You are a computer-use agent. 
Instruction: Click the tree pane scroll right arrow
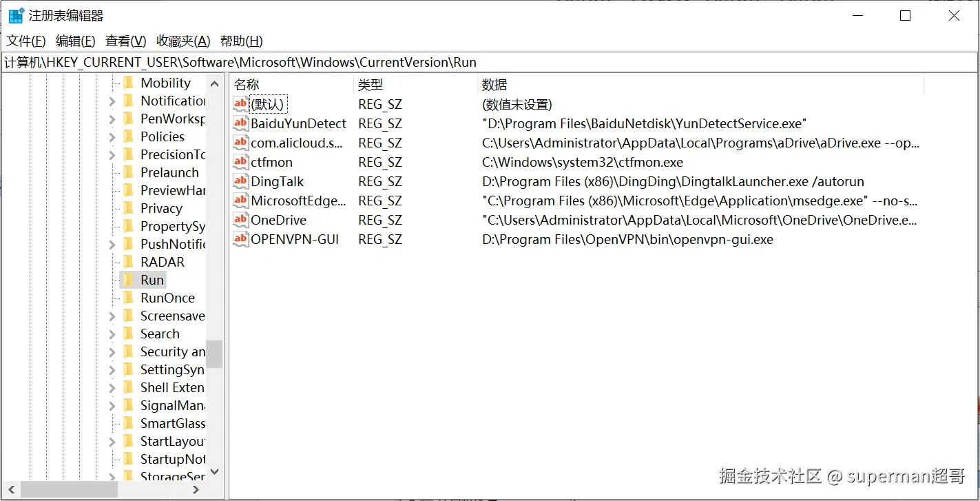coord(196,489)
